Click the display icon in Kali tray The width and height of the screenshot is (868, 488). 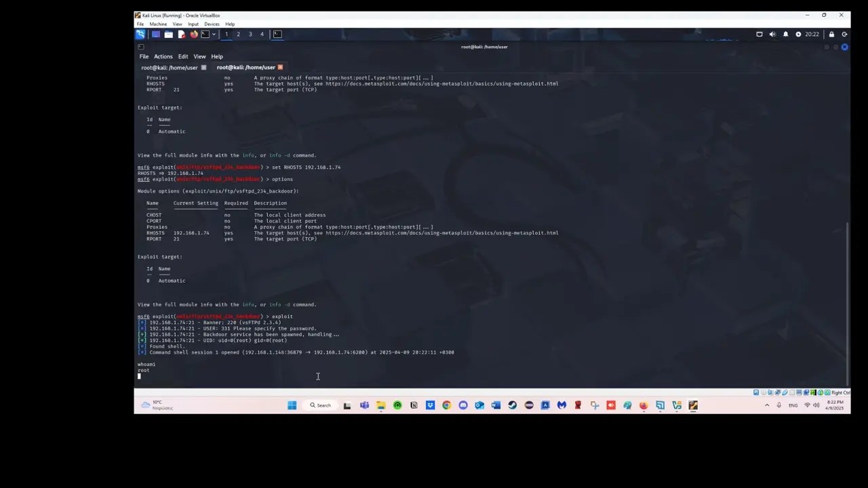pos(759,34)
